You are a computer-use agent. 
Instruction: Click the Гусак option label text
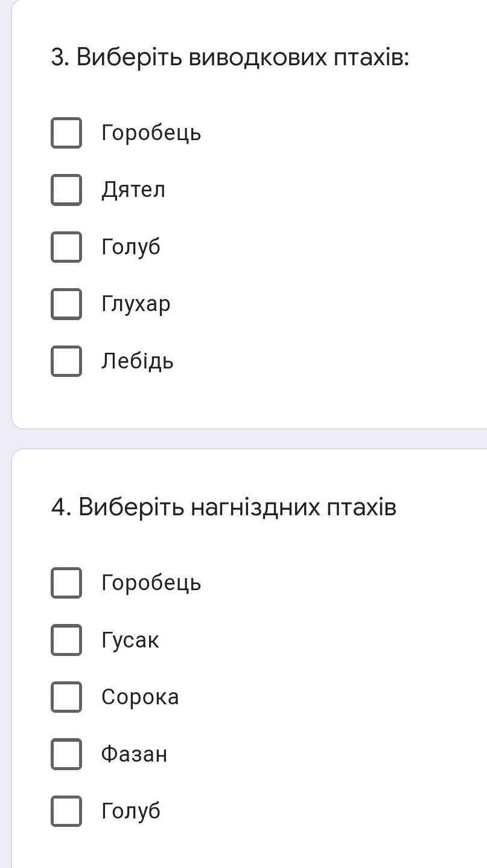coord(130,640)
